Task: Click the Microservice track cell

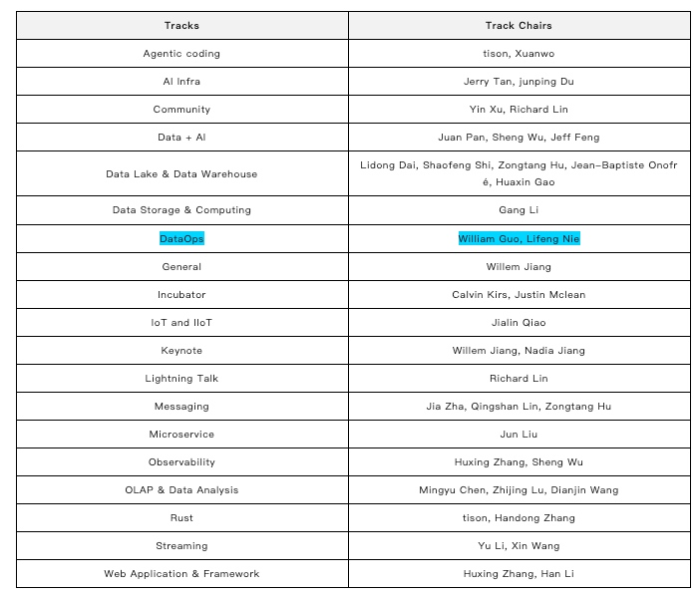Action: coord(181,435)
